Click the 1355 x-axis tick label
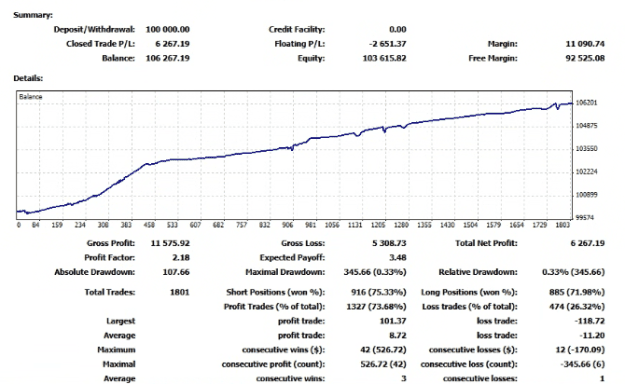Image resolution: width=625 pixels, height=384 pixels. coord(424,225)
